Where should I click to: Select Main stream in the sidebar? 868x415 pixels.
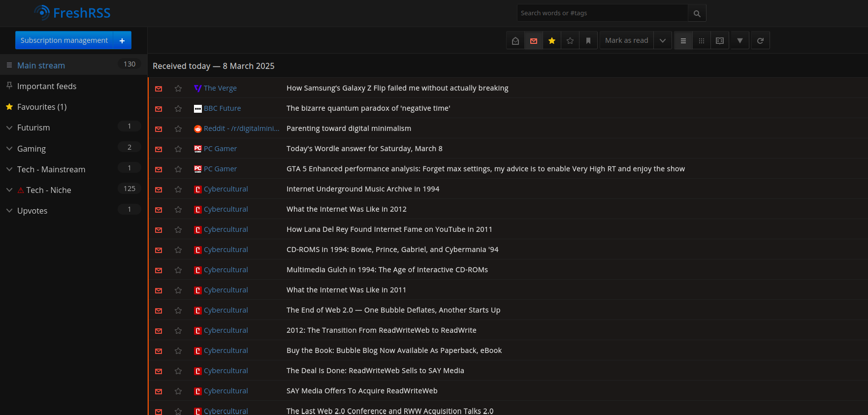41,65
